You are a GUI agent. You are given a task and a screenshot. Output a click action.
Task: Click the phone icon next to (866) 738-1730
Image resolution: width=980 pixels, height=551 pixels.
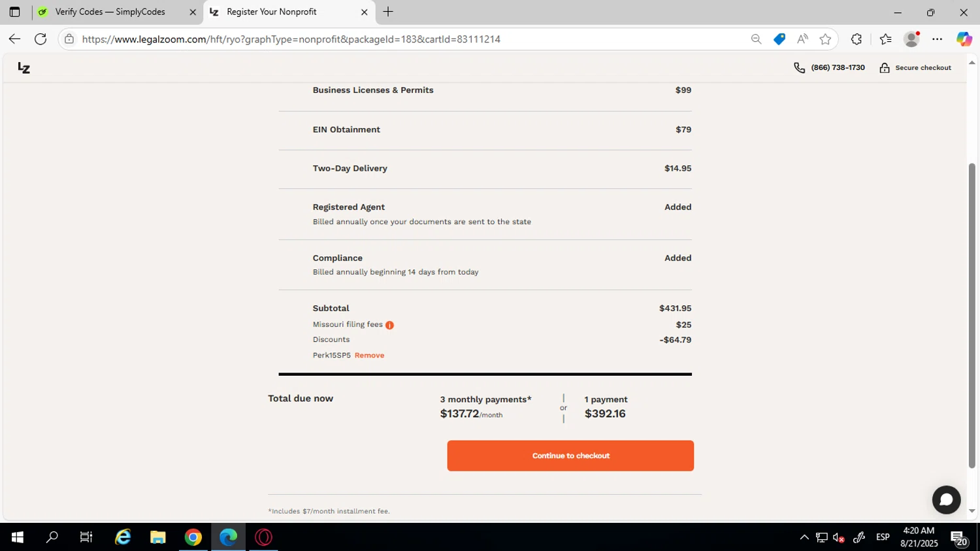click(799, 68)
